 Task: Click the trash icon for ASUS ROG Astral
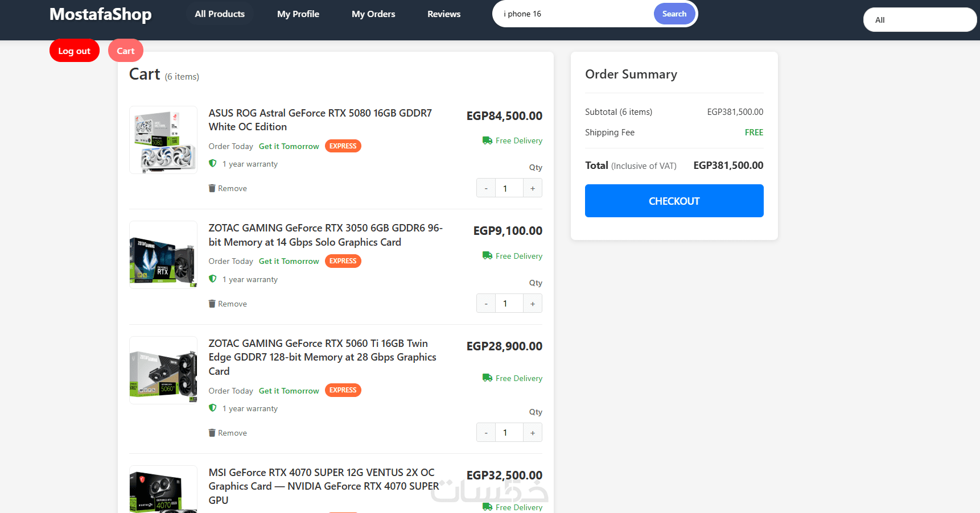212,188
